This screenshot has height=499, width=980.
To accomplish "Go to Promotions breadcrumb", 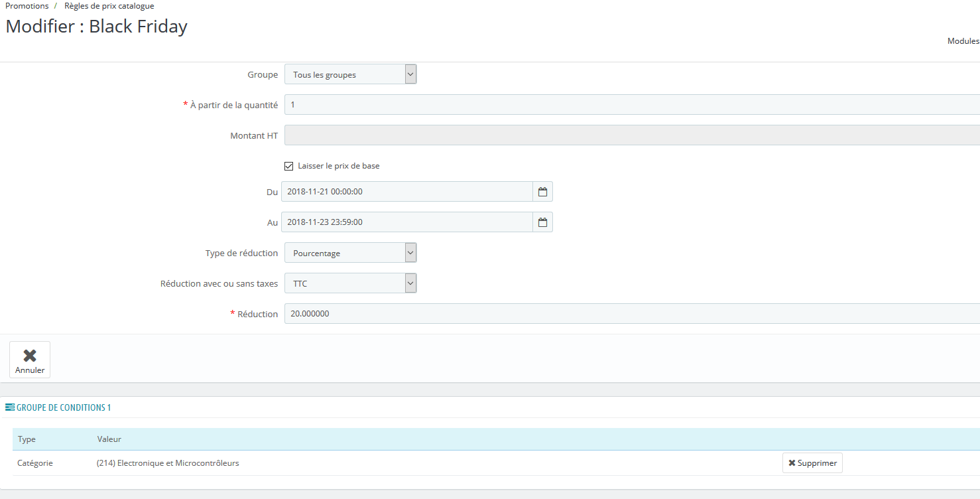I will click(27, 6).
